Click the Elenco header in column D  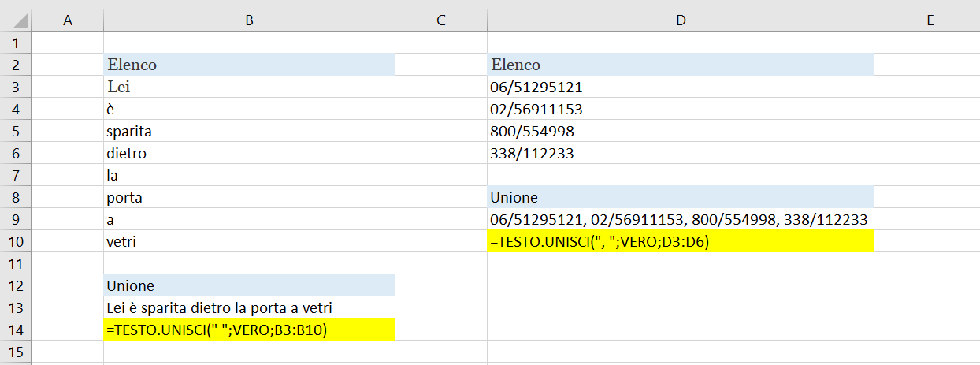point(681,65)
